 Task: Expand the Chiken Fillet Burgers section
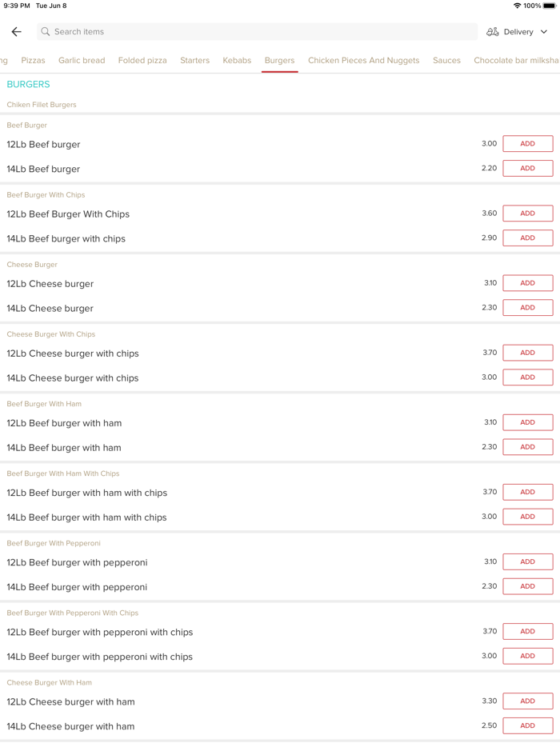point(42,105)
